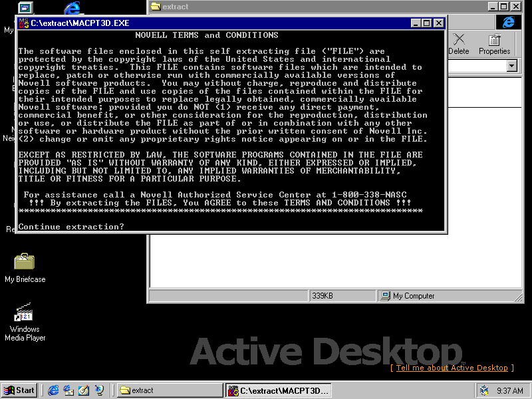Expand the address bar dropdown in extract window
Screen dimensions: 532x399
[512, 66]
